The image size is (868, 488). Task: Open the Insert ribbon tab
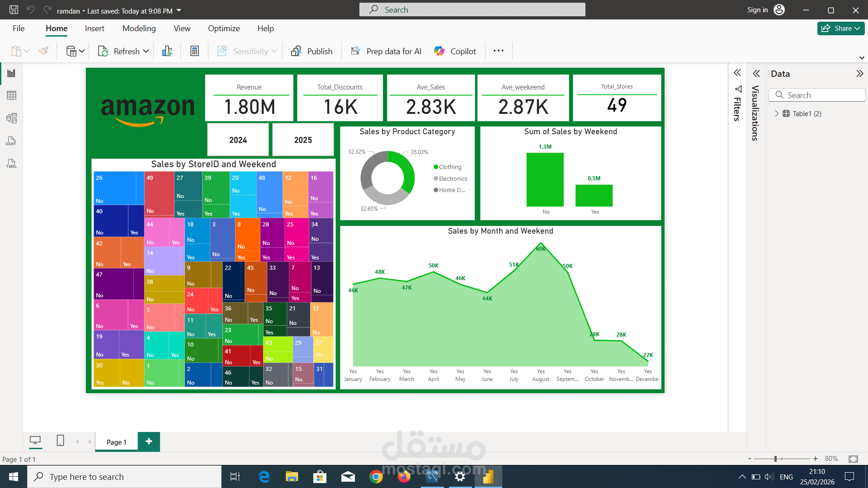point(94,28)
